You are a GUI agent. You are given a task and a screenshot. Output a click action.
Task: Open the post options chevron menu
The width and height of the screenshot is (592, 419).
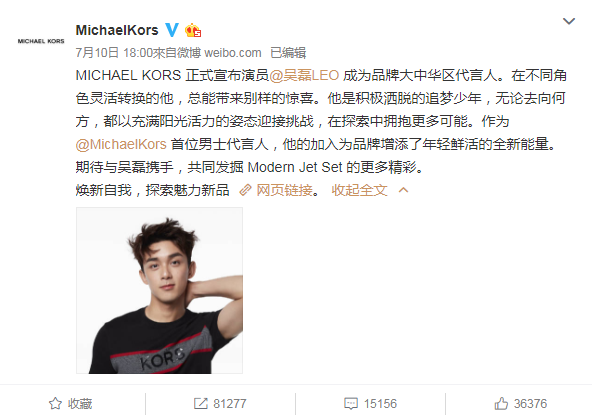tap(569, 21)
